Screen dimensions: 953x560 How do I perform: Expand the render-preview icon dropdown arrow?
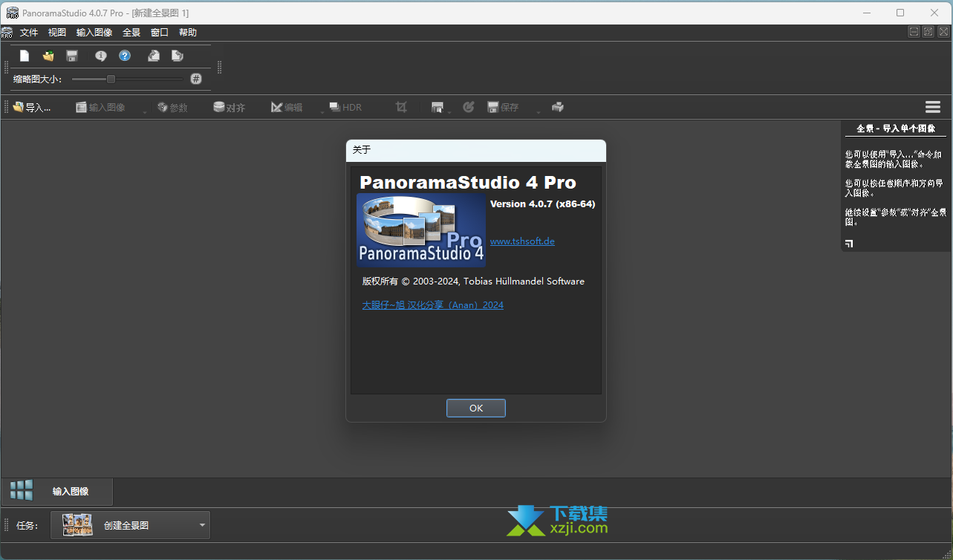pyautogui.click(x=449, y=111)
